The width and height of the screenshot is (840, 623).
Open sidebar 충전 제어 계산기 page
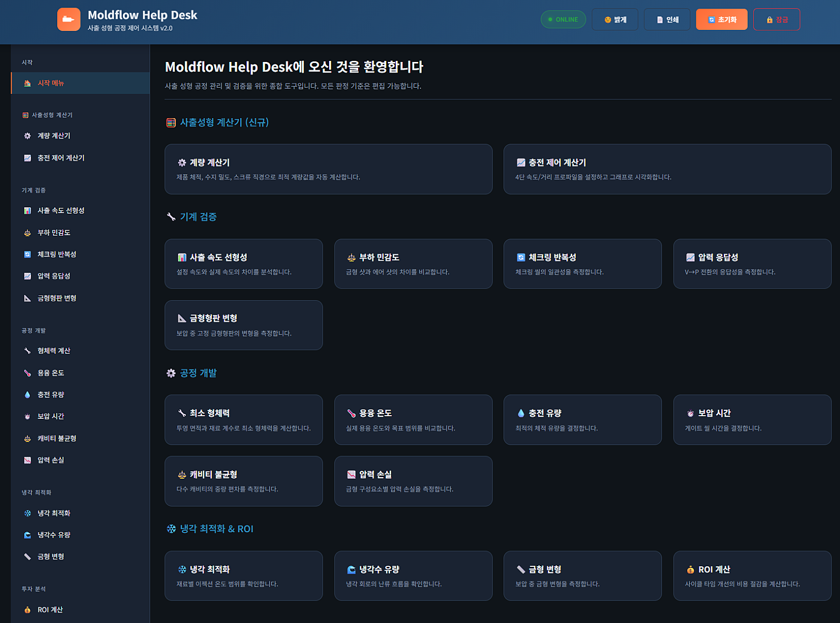(80, 158)
